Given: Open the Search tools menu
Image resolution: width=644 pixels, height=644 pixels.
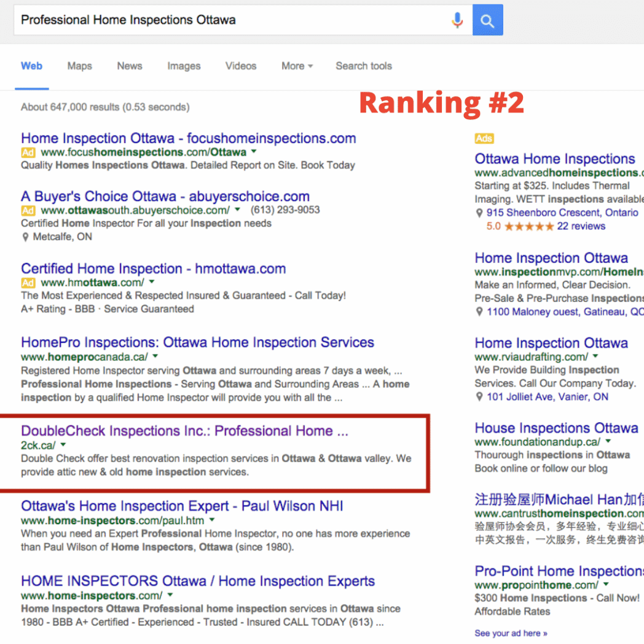Looking at the screenshot, I should coord(363,66).
